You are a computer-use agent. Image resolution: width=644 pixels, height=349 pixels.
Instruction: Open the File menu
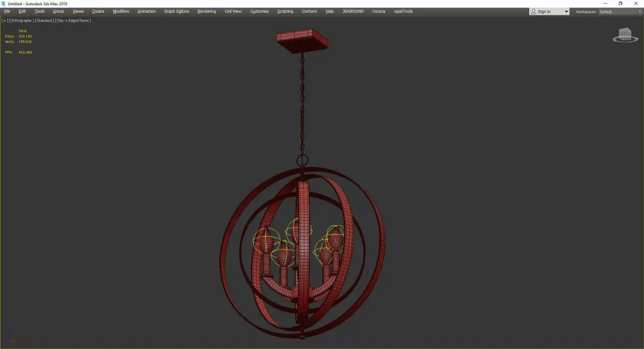(7, 11)
